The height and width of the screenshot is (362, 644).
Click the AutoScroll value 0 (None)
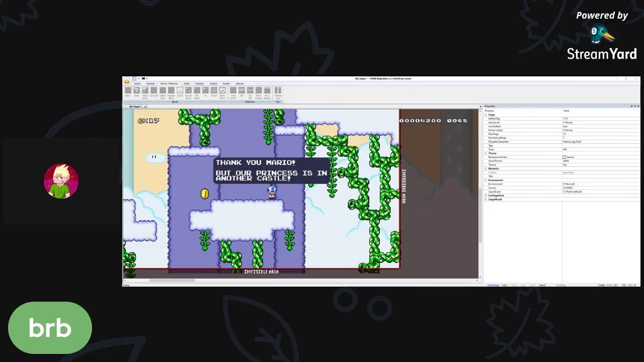(x=568, y=123)
